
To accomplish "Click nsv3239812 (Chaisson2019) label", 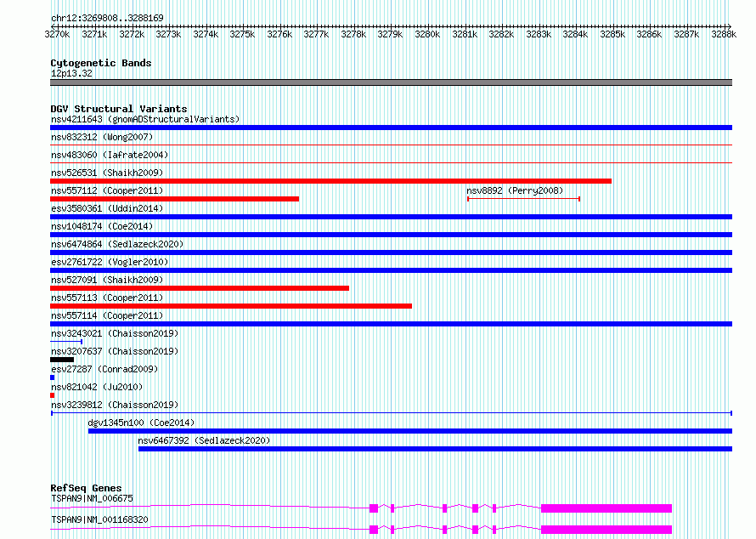I will pyautogui.click(x=115, y=405).
